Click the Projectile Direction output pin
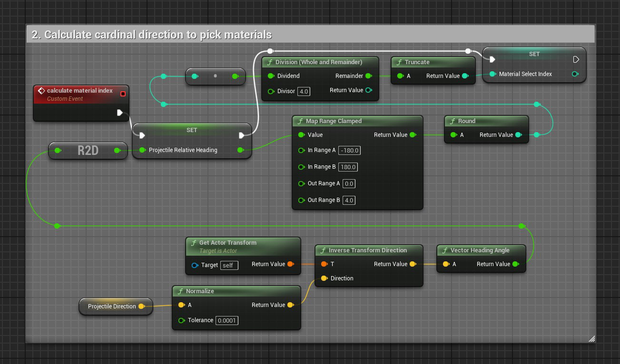This screenshot has height=364, width=620. click(x=141, y=307)
